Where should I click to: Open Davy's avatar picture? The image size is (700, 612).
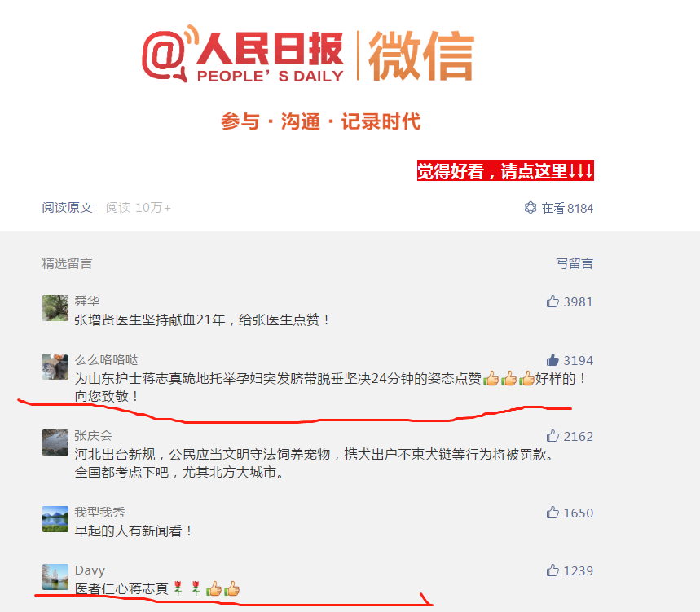pyautogui.click(x=55, y=577)
